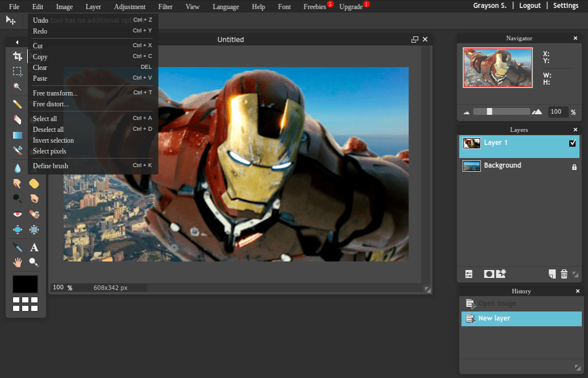Maximize the Untitled document window

tap(415, 39)
